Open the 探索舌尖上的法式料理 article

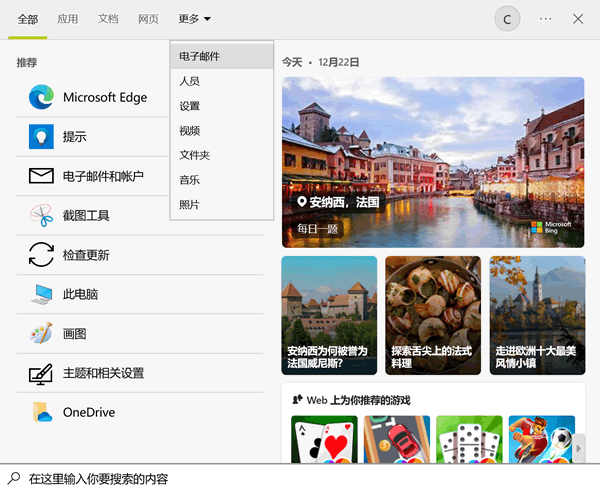[x=432, y=313]
